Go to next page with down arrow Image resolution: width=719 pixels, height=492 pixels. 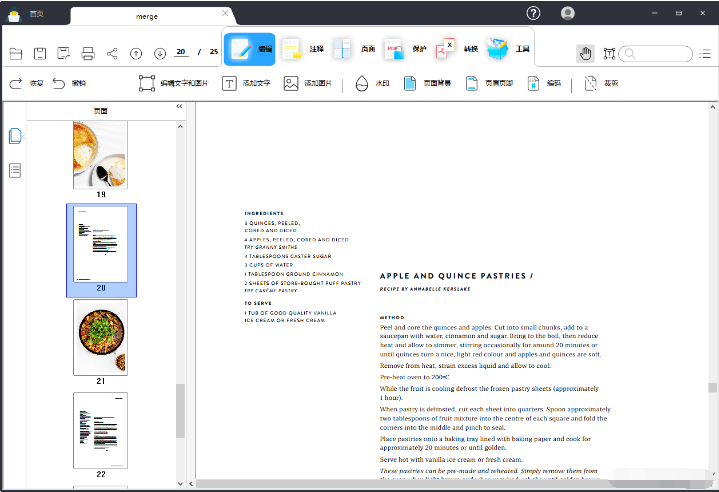click(159, 53)
